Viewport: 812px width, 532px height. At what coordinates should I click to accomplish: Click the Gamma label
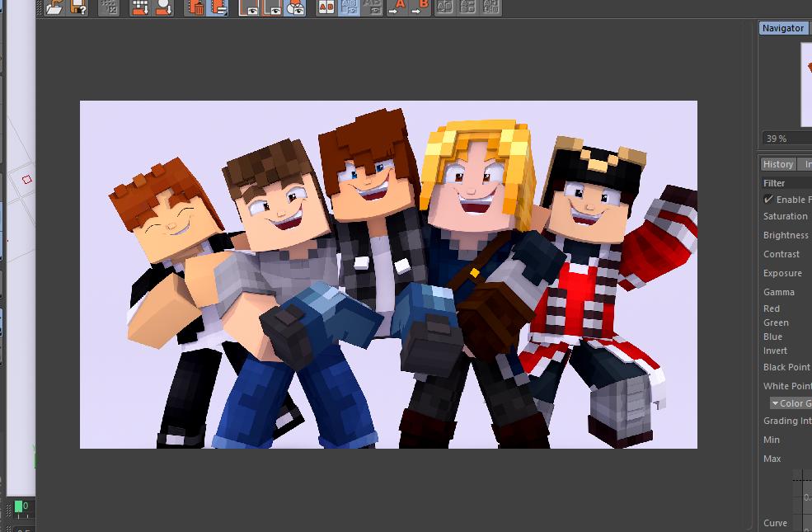click(779, 292)
